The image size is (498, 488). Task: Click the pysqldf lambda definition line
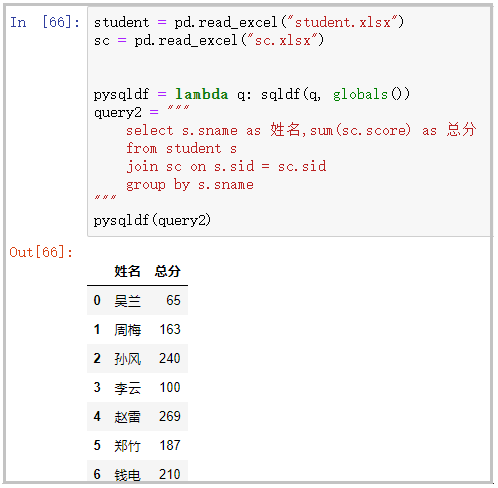[252, 95]
